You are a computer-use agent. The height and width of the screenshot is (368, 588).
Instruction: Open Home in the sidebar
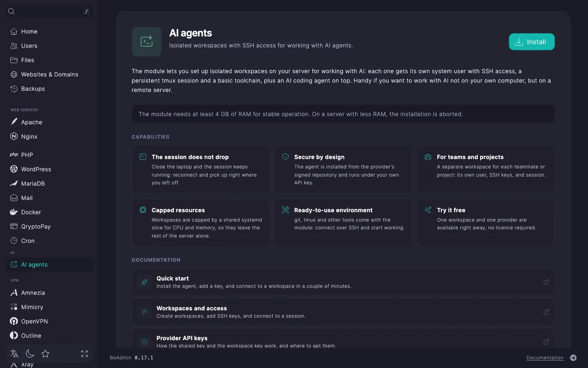pos(49,31)
